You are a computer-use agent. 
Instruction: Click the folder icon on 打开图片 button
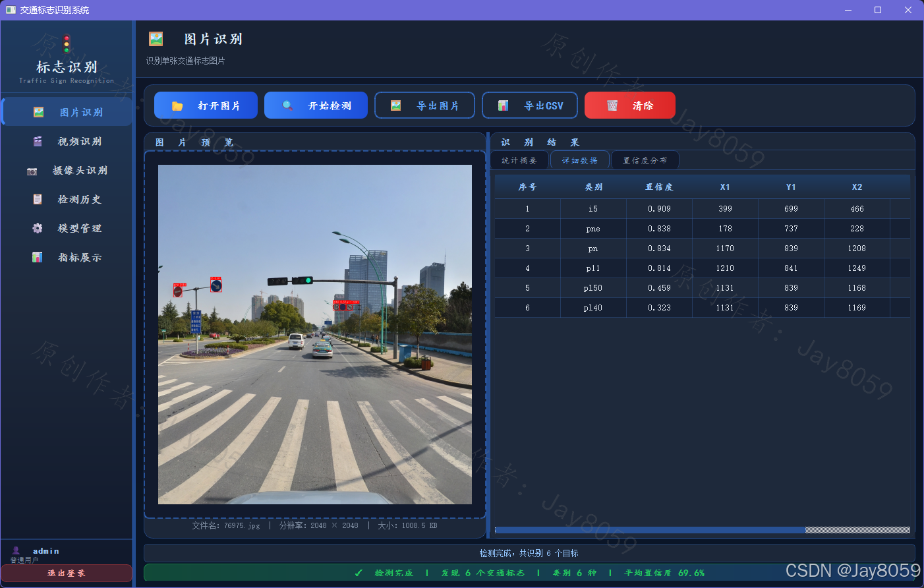(x=177, y=105)
